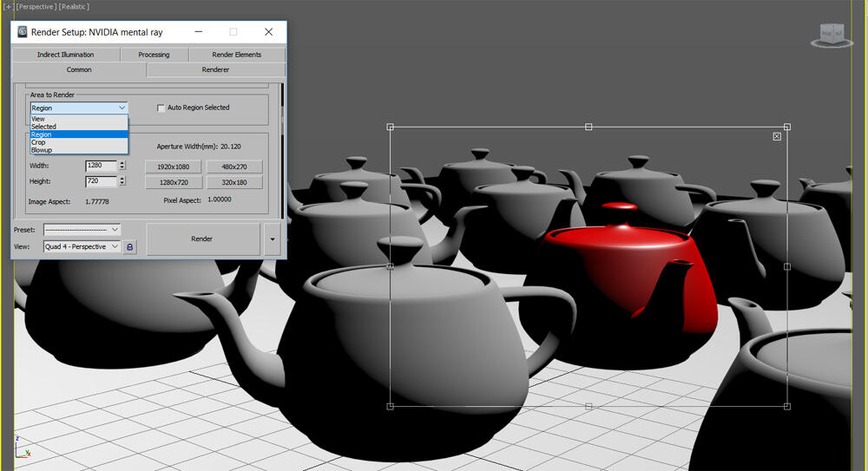
Task: Click the bottom-right handle of the render region
Action: tap(787, 406)
